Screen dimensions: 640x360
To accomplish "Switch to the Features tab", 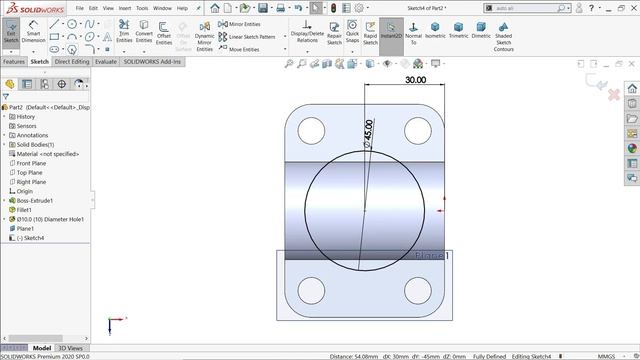I will pyautogui.click(x=14, y=62).
